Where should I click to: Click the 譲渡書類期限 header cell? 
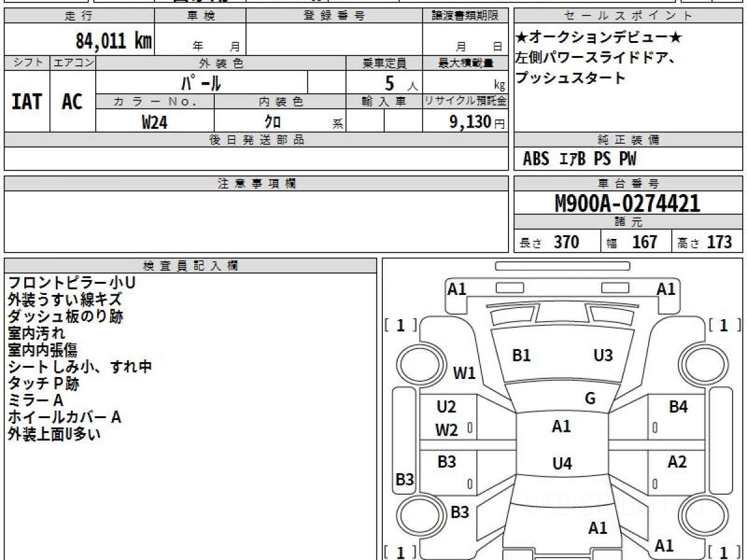(465, 16)
